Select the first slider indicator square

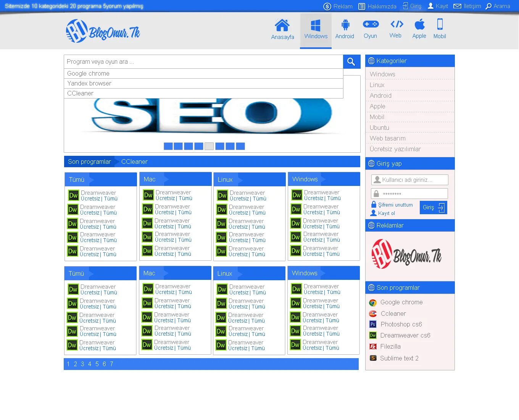(168, 146)
